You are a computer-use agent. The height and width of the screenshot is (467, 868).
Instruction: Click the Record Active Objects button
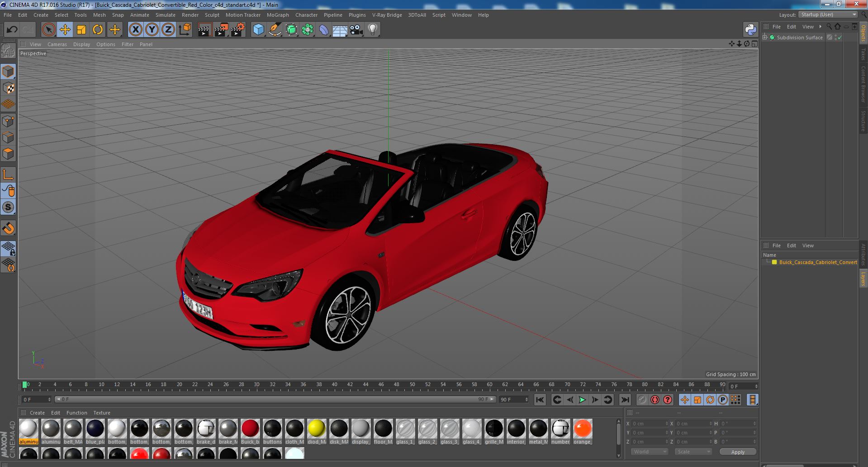click(642, 400)
